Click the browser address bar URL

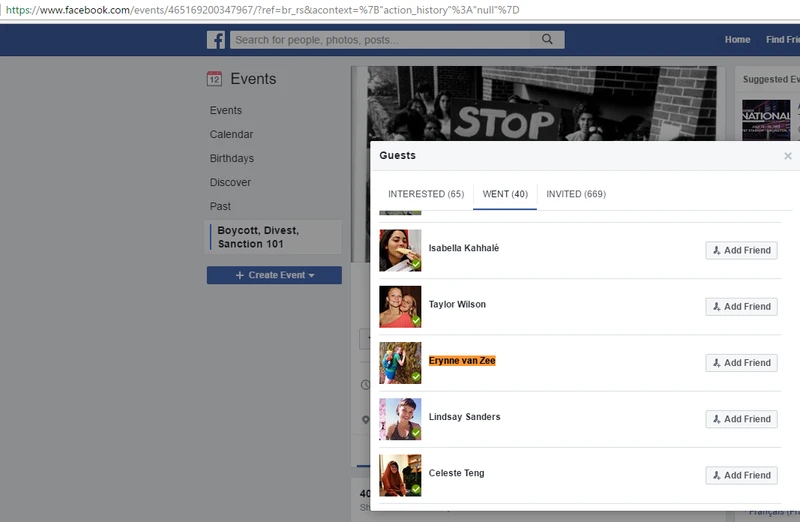(262, 10)
